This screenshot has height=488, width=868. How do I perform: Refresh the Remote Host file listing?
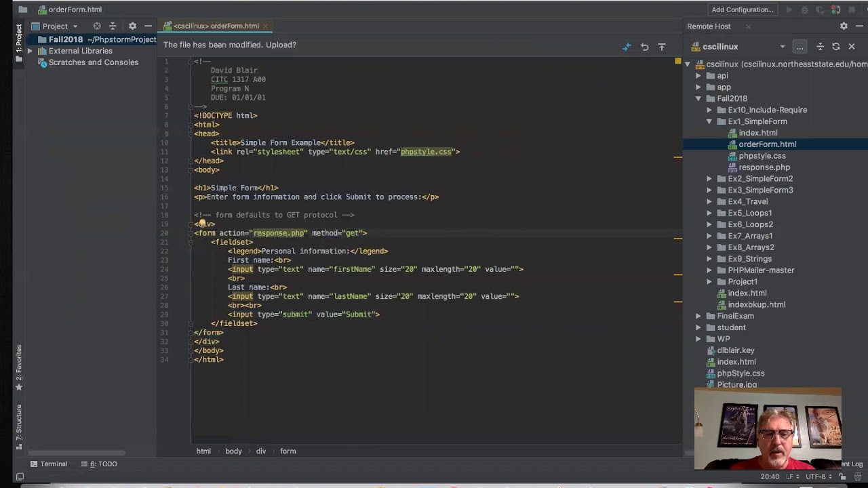point(836,46)
